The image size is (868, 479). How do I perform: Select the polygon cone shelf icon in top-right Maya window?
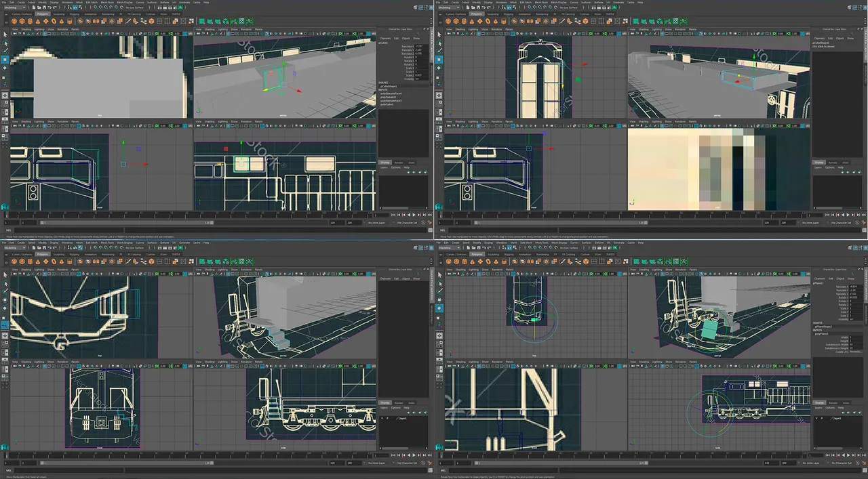(471, 21)
